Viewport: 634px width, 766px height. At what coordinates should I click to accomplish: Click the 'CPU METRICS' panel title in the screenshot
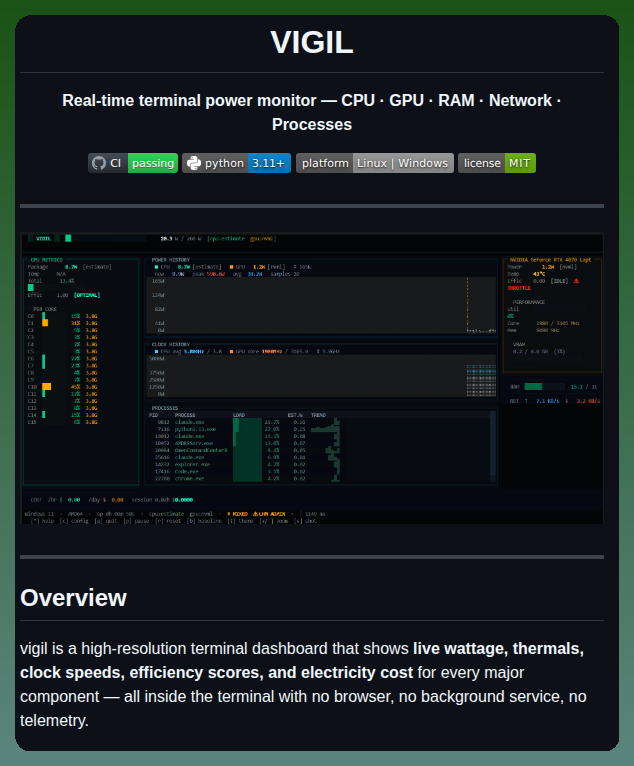click(x=46, y=260)
